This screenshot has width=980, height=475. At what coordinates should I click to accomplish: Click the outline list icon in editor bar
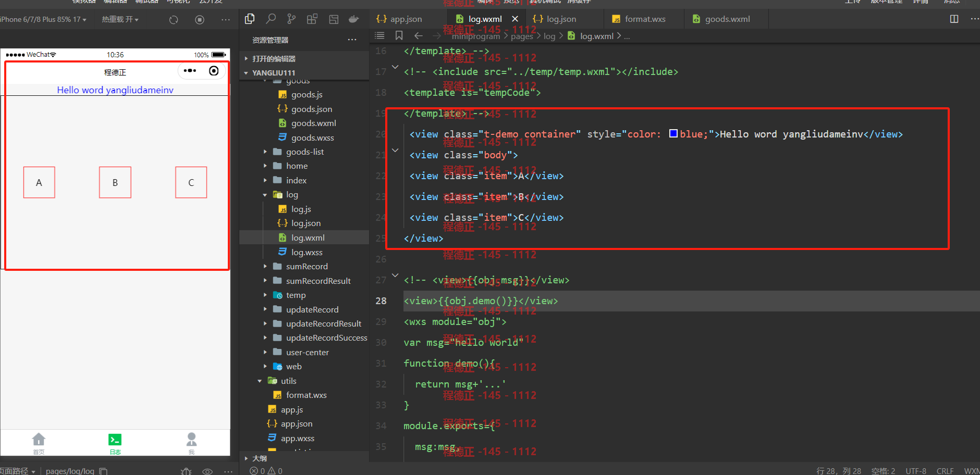379,35
